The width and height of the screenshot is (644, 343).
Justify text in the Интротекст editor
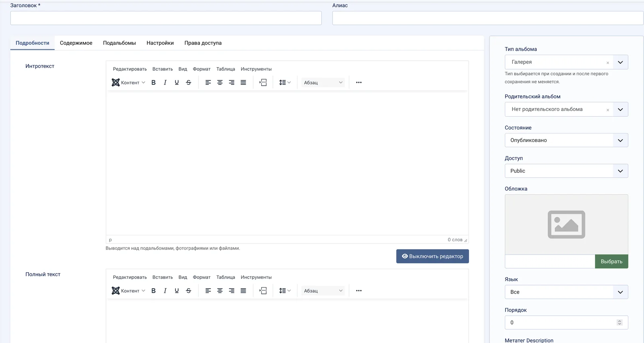tap(243, 82)
